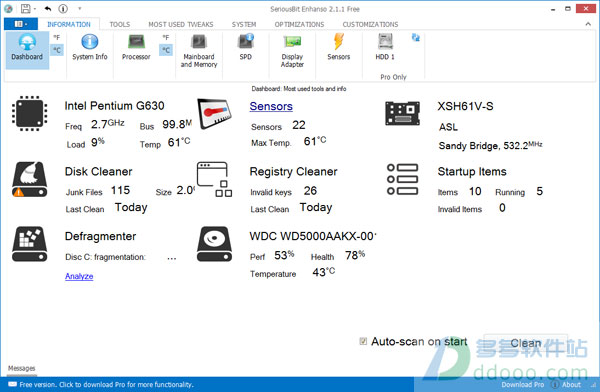
Task: Click the Junk Files value 115
Action: point(120,190)
